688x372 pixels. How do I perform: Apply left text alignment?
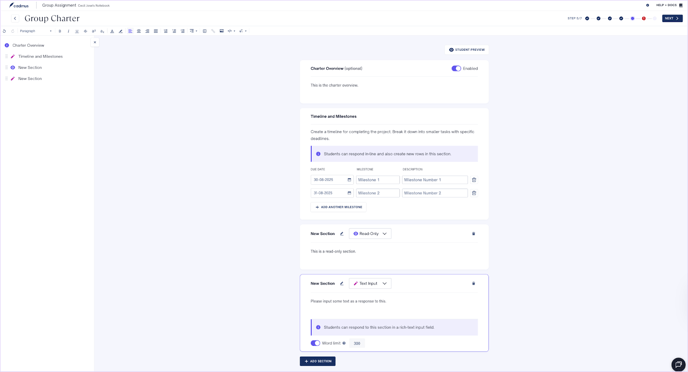click(130, 31)
